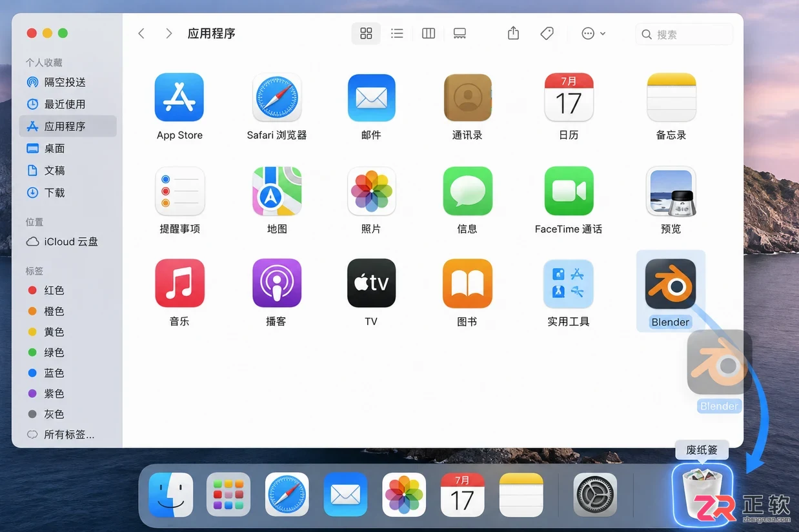The image size is (799, 532).
Task: Select the 预览 preview app
Action: pos(671,191)
